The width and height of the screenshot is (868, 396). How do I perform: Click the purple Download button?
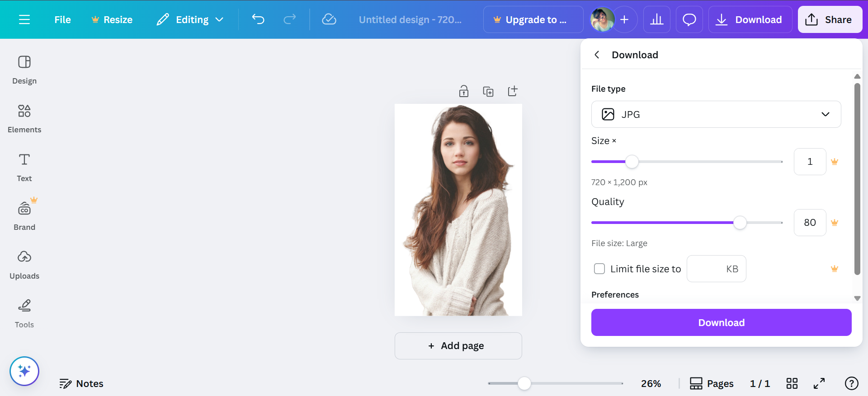[x=722, y=322]
